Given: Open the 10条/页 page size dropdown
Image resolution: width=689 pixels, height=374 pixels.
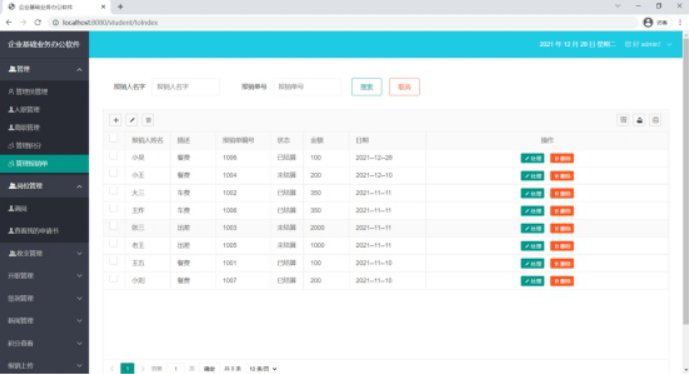Looking at the screenshot, I should pos(262,369).
